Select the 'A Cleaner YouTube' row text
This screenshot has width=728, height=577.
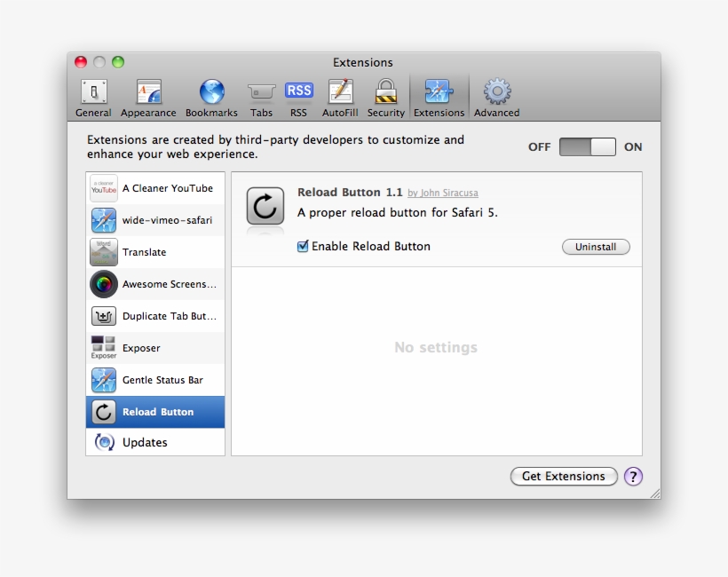[x=168, y=188]
